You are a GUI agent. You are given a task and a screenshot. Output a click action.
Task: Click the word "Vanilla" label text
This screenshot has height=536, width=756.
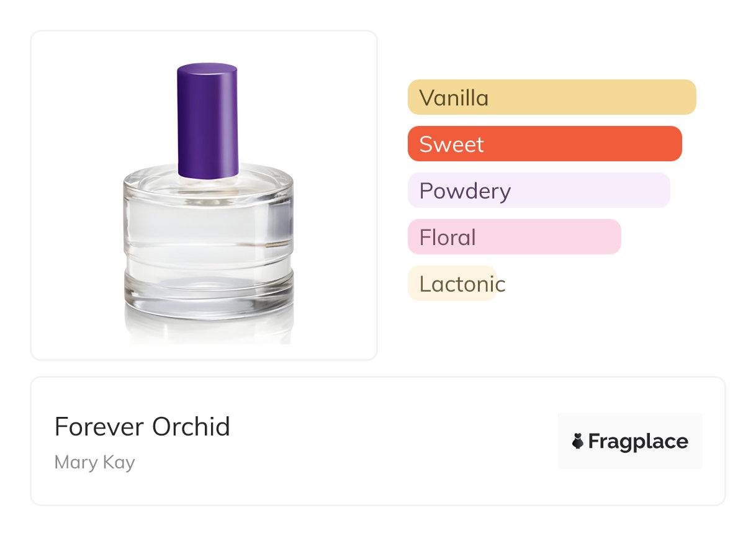(454, 97)
